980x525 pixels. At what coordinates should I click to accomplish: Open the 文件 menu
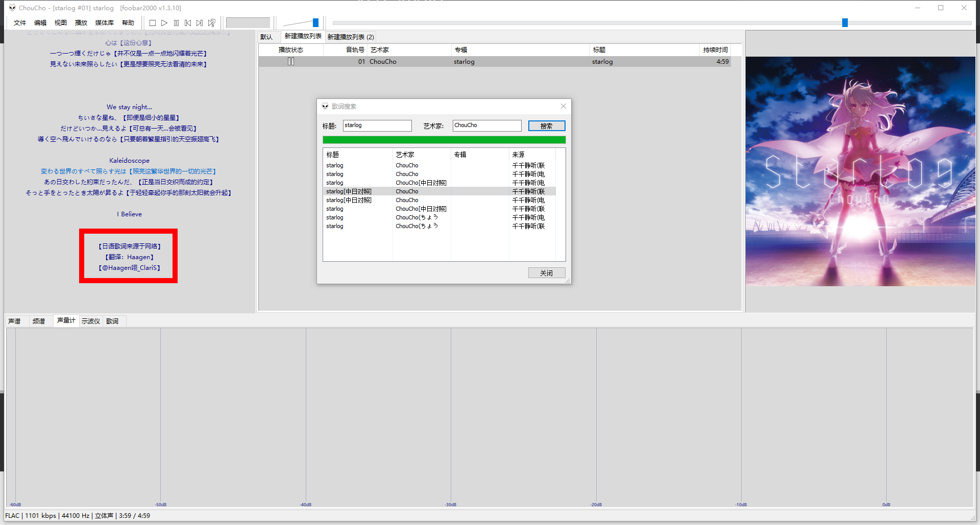pos(20,23)
